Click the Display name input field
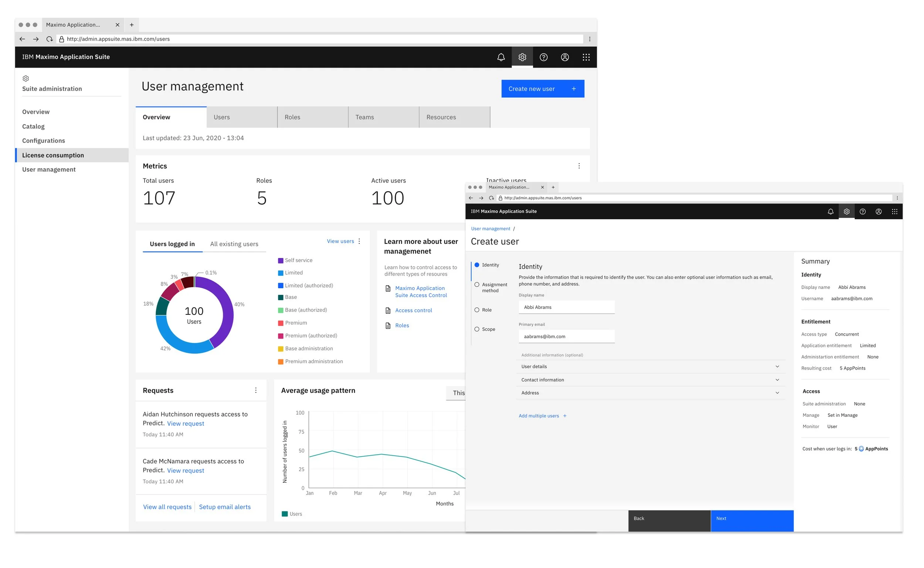Screen dimensions: 924x568 (x=567, y=307)
